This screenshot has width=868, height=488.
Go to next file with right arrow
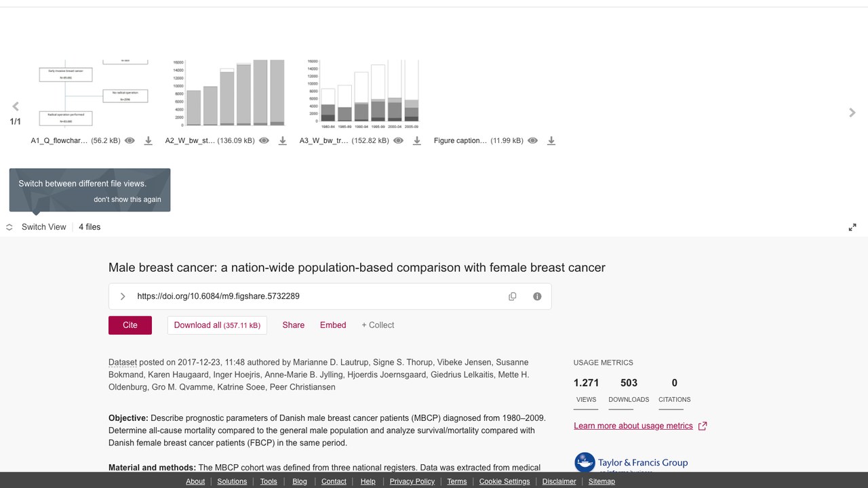pos(852,113)
